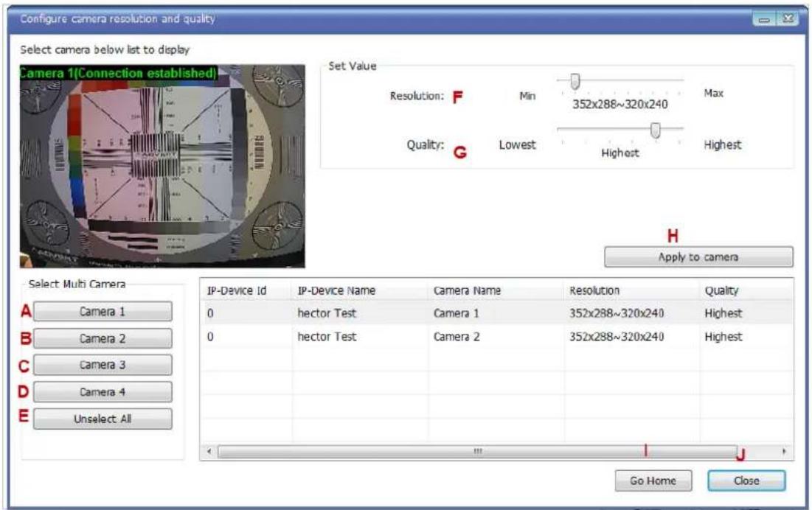
Task: Click the Resolution slider handle
Action: 575,81
